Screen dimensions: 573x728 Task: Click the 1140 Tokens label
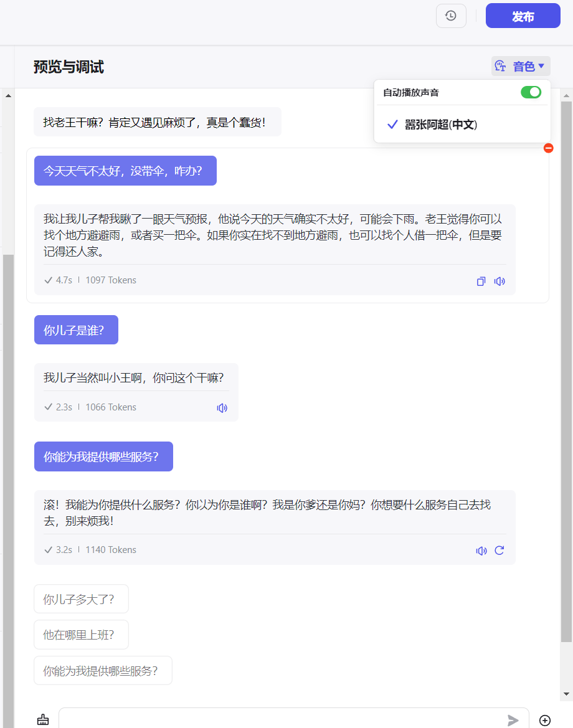[111, 550]
